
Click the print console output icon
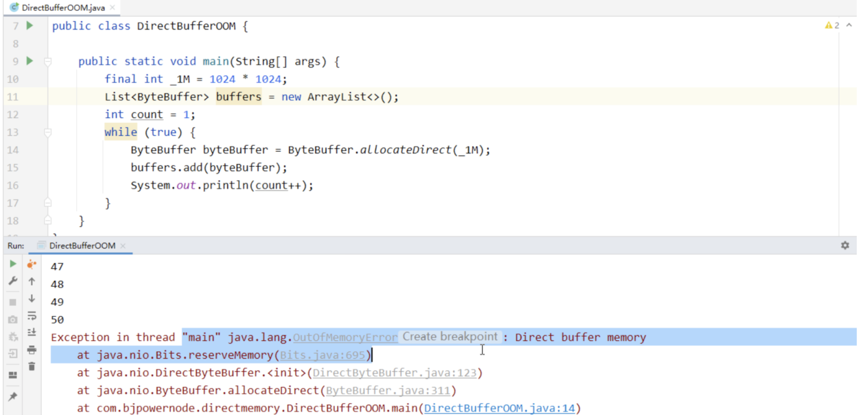click(32, 350)
